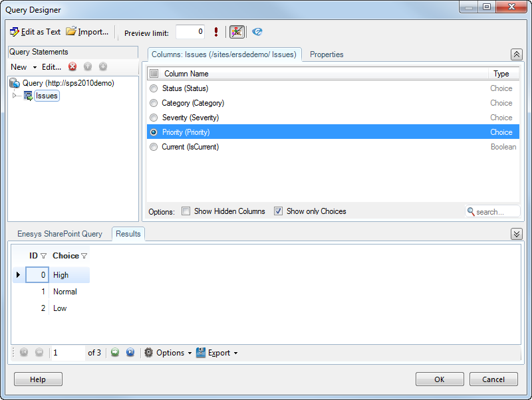The image size is (532, 400).
Task: Switch to the Properties tab
Action: (x=327, y=54)
